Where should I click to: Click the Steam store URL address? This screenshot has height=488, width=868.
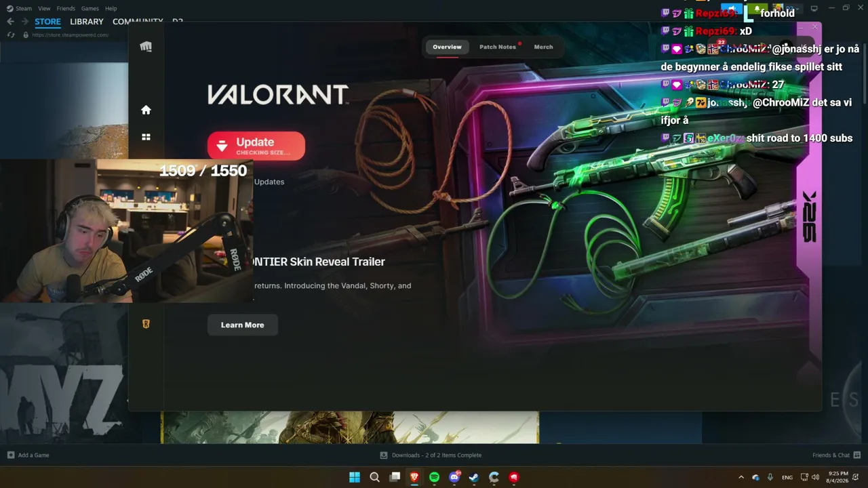click(71, 35)
